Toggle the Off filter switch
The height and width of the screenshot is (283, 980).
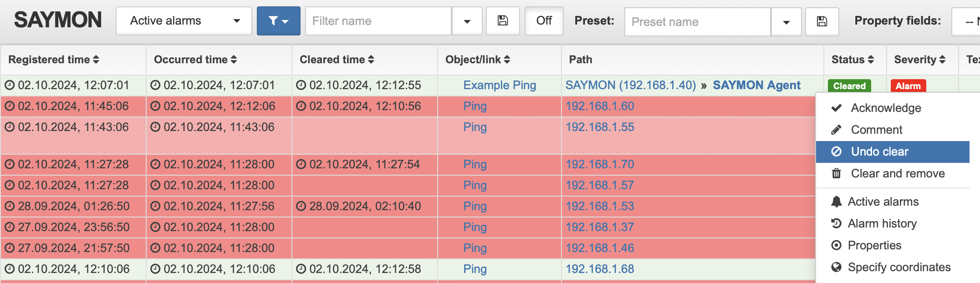[x=544, y=21]
